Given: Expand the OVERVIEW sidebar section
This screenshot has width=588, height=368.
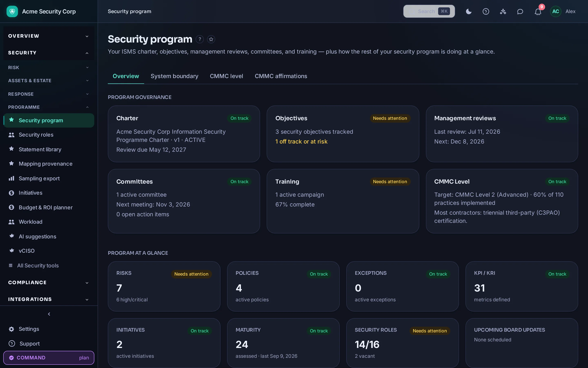Looking at the screenshot, I should [x=49, y=36].
